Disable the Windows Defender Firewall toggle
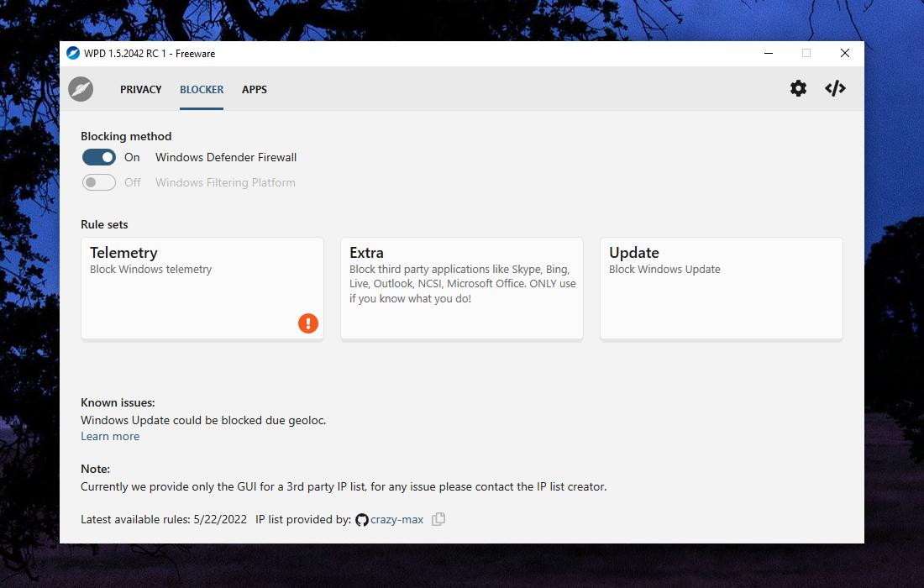Image resolution: width=924 pixels, height=588 pixels. pyautogui.click(x=99, y=157)
